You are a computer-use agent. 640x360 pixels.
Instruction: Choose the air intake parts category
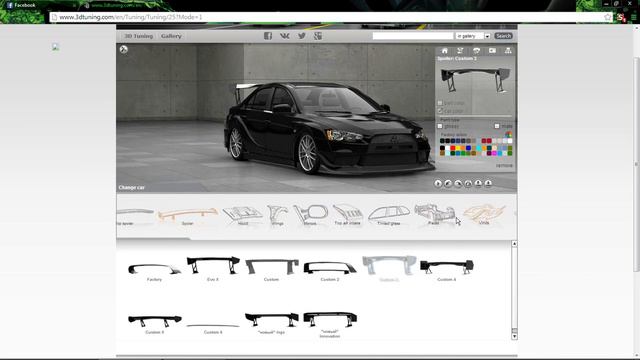[347, 216]
